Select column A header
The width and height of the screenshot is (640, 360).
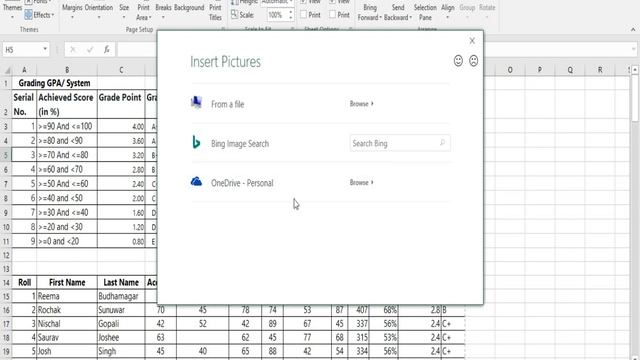(24, 70)
